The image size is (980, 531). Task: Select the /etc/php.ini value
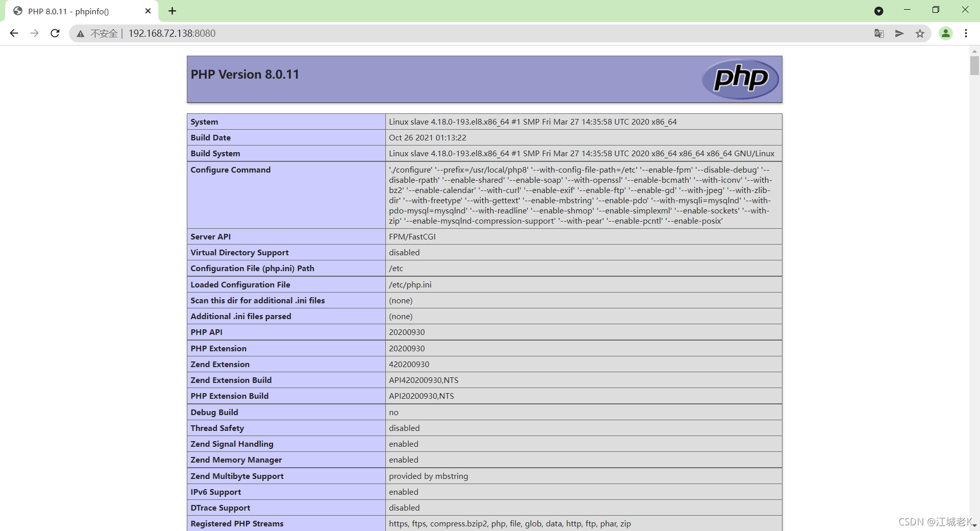pos(410,285)
